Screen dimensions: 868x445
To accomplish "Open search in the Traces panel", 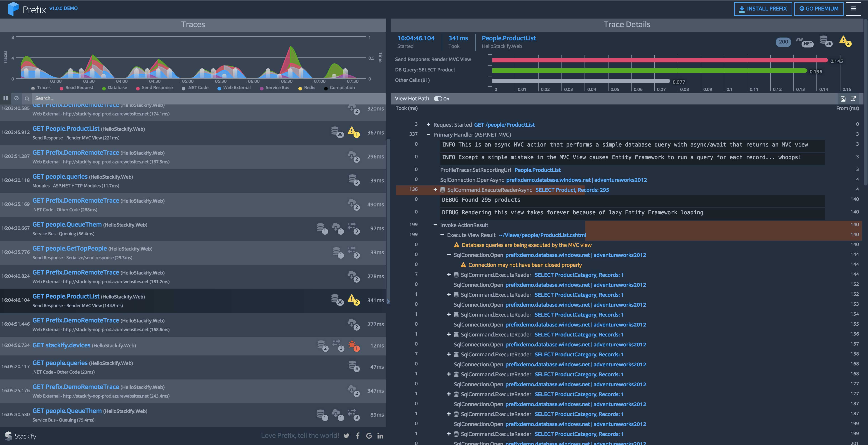I will pos(27,98).
